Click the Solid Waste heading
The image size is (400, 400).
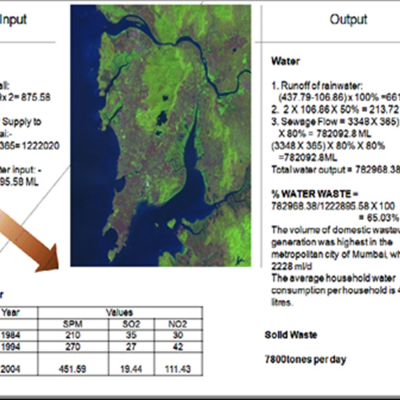coord(291,335)
